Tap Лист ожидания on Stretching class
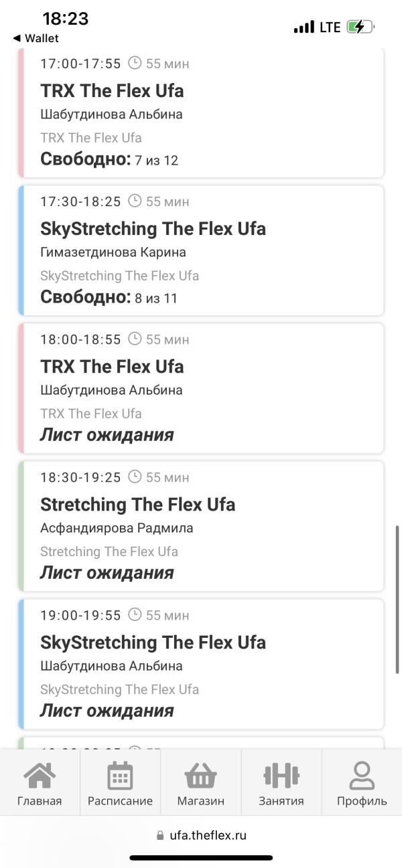Image resolution: width=402 pixels, height=868 pixels. [x=107, y=573]
